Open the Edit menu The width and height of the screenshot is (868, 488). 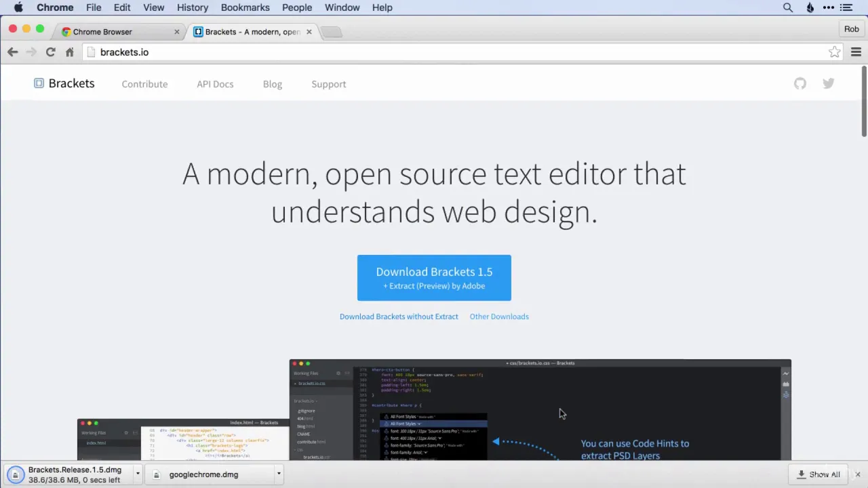coord(122,7)
